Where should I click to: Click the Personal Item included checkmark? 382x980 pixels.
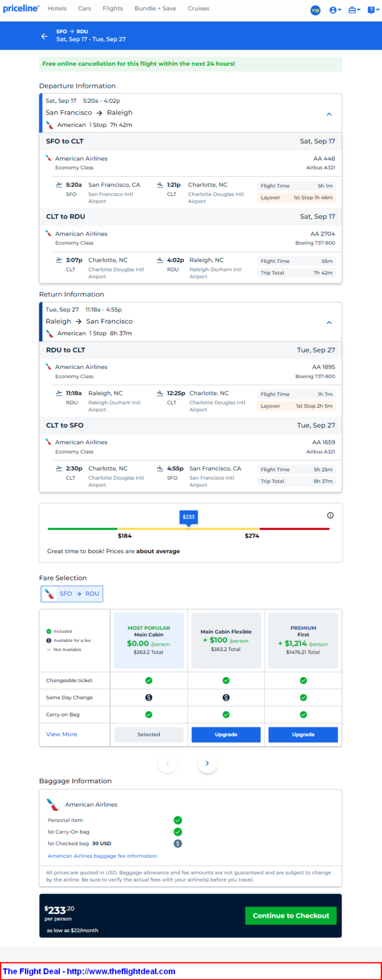pyautogui.click(x=178, y=820)
